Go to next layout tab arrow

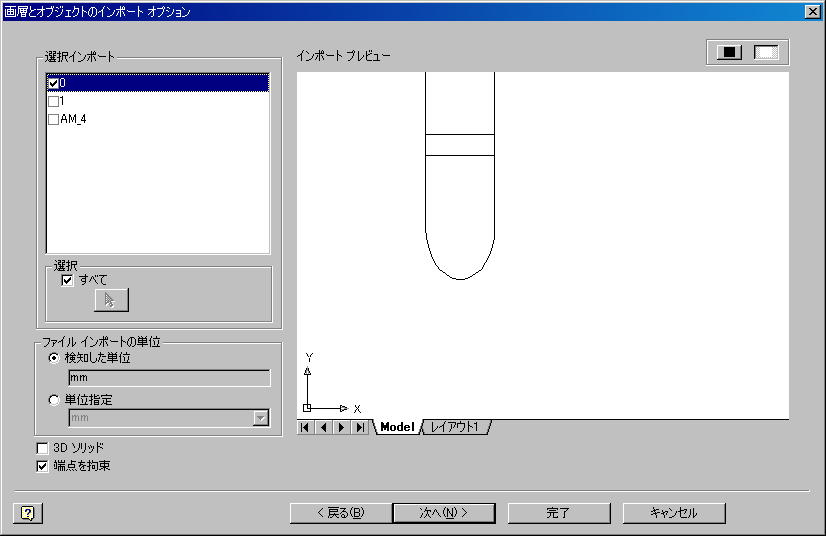pos(342,427)
